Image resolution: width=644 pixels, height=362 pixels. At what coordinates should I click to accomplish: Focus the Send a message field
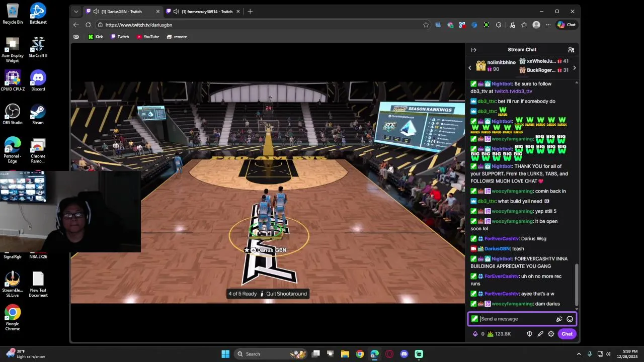pyautogui.click(x=522, y=319)
